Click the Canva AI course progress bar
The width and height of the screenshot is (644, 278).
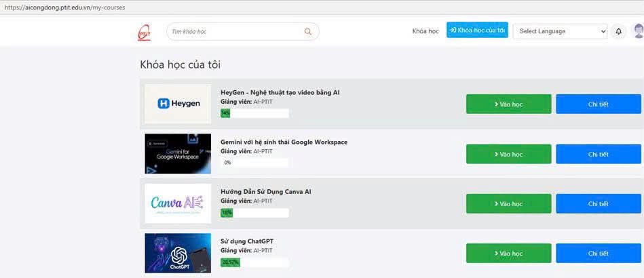(x=254, y=213)
